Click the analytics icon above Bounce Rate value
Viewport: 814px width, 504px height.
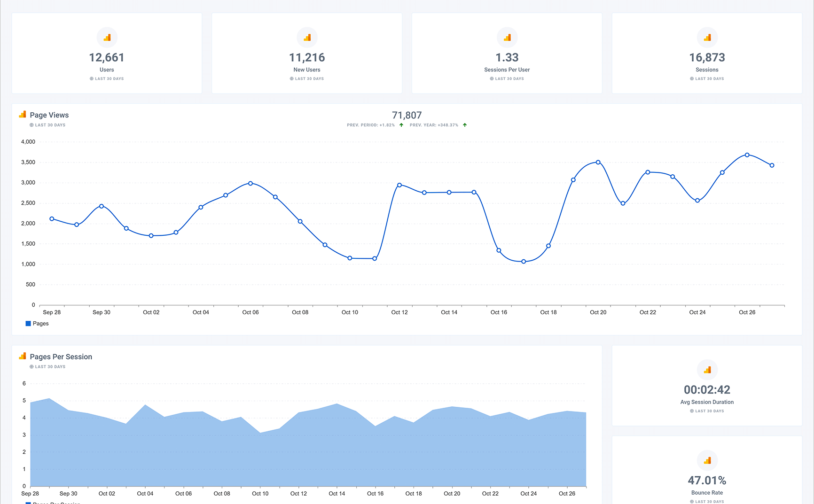click(x=707, y=460)
